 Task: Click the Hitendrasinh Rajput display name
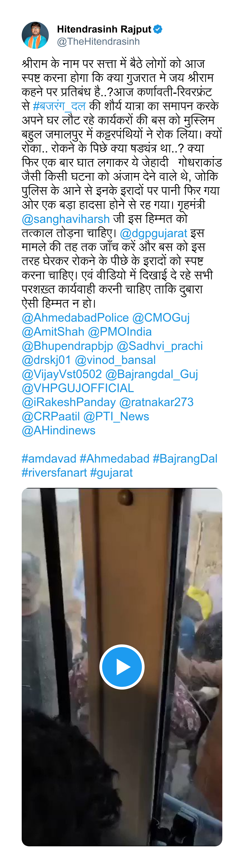pyautogui.click(x=104, y=29)
